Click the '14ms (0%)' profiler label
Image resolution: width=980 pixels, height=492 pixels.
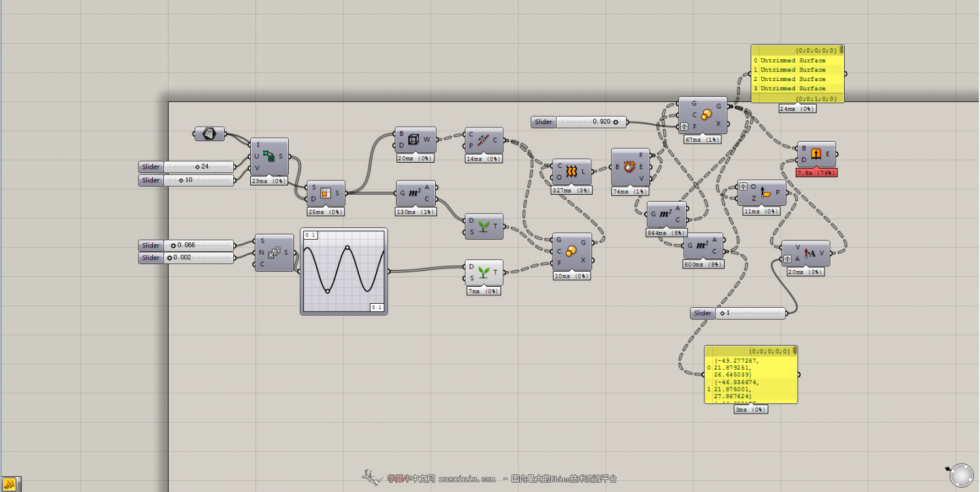click(484, 159)
